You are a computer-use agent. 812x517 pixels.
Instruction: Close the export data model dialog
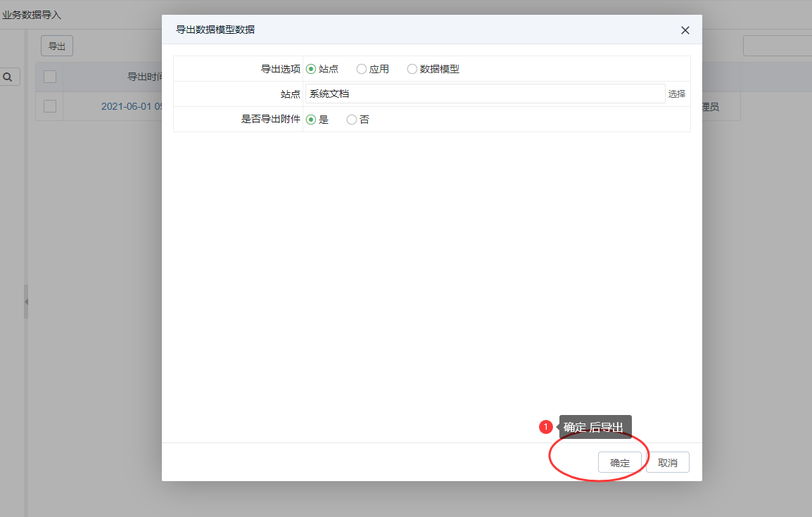[x=685, y=30]
